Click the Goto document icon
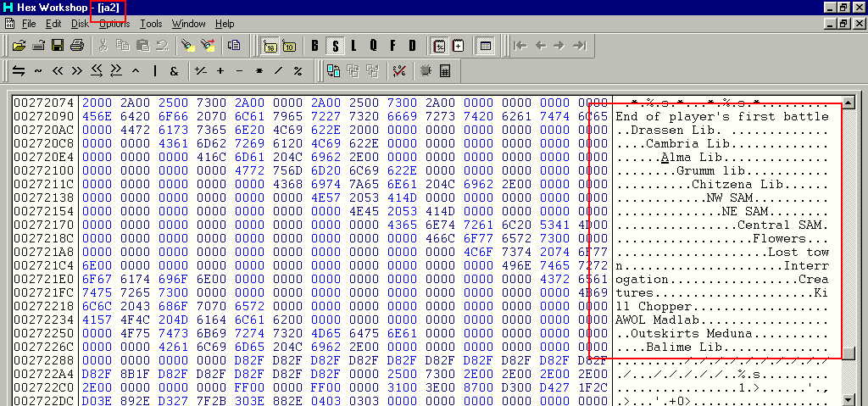Viewport: 868px width, 406px height. (234, 46)
